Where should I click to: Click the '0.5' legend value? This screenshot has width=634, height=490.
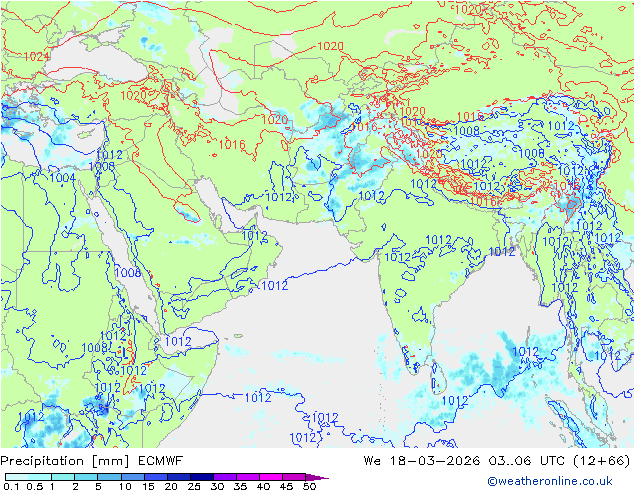click(x=34, y=486)
